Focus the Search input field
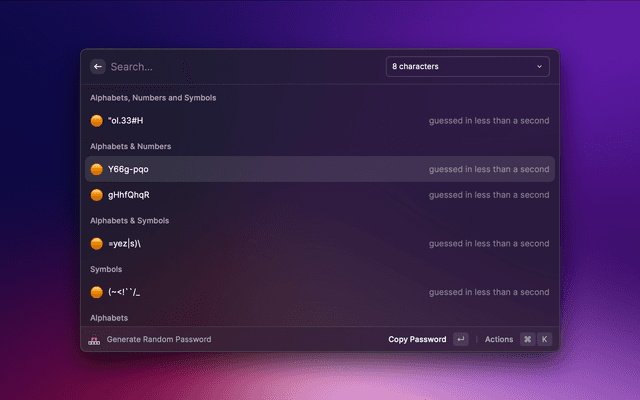This screenshot has width=640, height=400. (x=240, y=67)
